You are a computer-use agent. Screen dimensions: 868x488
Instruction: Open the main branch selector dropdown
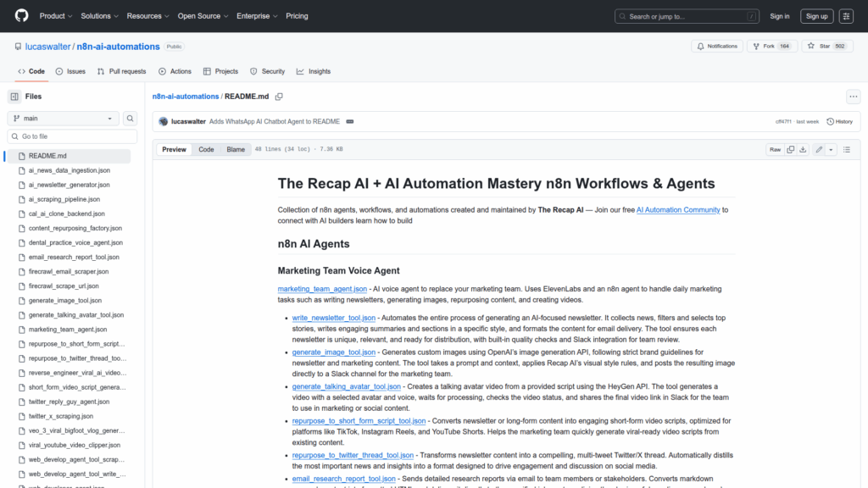[64, 119]
